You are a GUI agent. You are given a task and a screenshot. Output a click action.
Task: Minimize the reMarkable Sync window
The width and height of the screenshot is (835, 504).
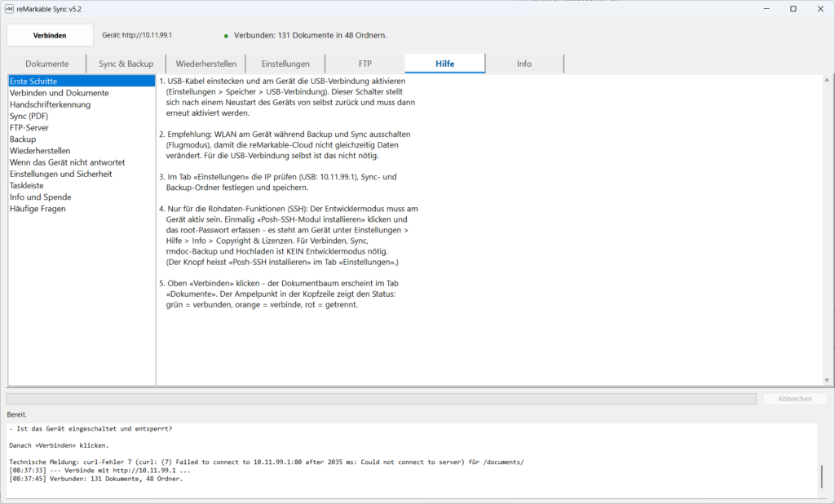point(767,8)
